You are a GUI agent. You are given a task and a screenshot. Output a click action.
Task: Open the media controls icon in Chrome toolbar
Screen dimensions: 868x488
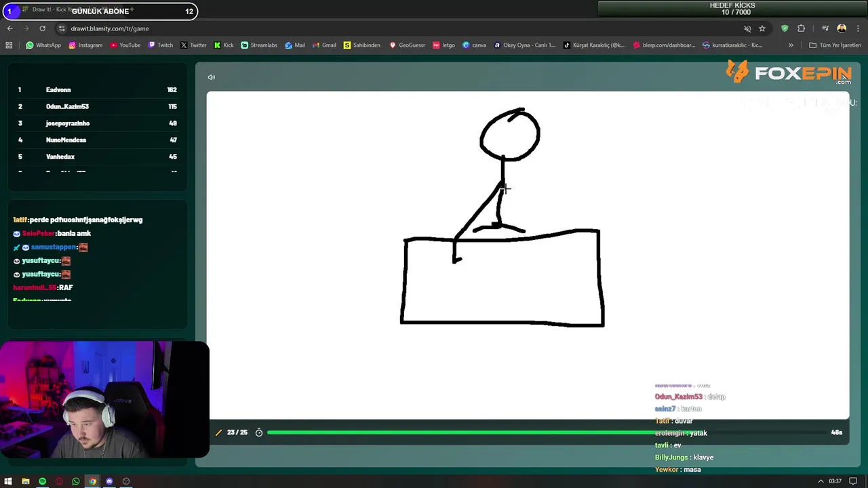tap(825, 28)
